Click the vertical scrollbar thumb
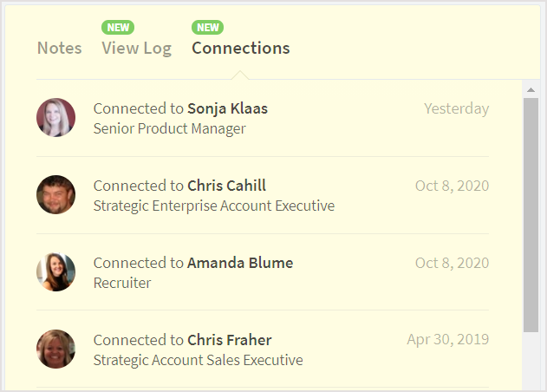547x392 pixels. [531, 215]
